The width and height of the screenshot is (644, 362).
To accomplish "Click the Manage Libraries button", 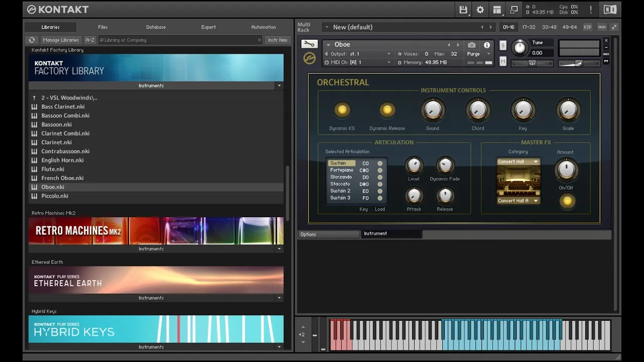I will click(x=61, y=40).
